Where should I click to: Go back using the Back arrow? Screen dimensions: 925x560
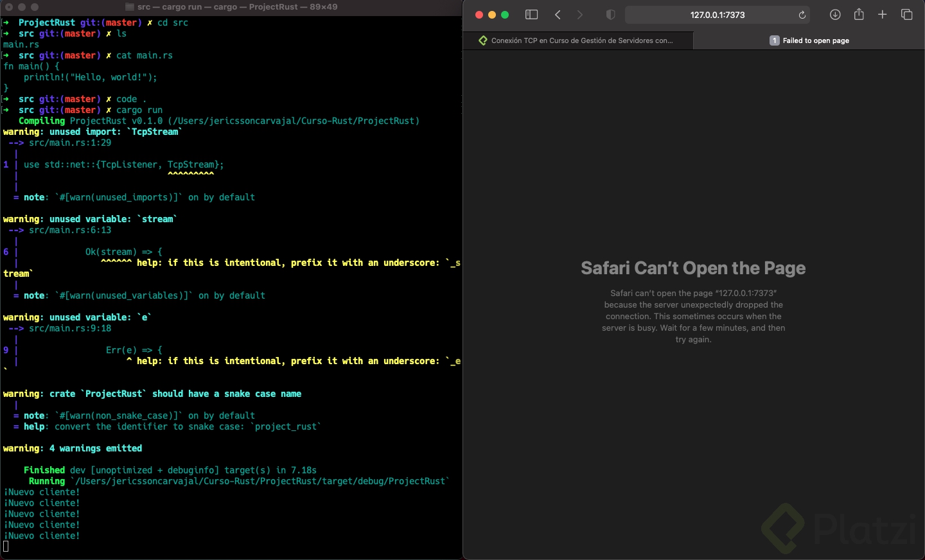558,14
